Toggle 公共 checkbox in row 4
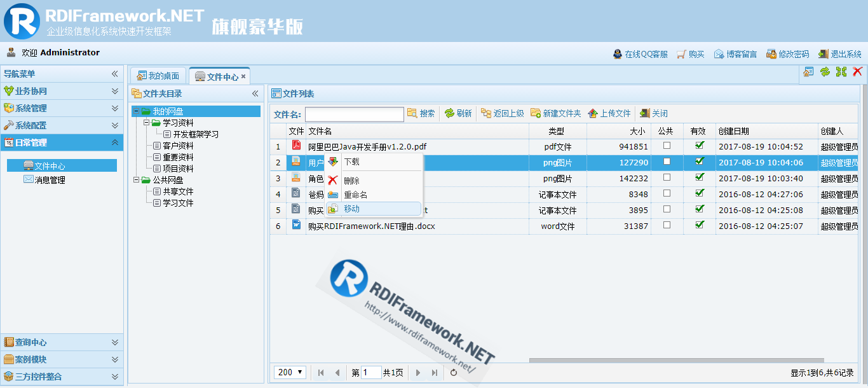The image size is (868, 388). click(x=667, y=193)
